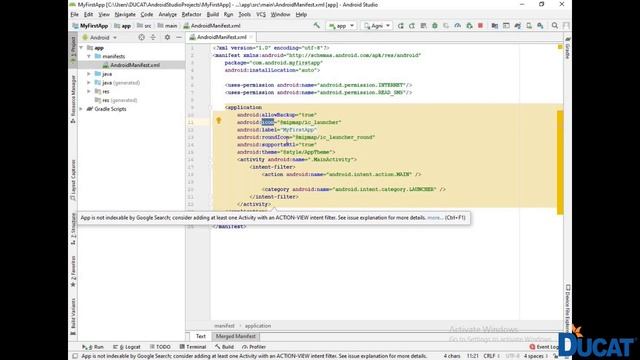
Task: Click the app breadcrumb in navigation bar
Action: 123,26
